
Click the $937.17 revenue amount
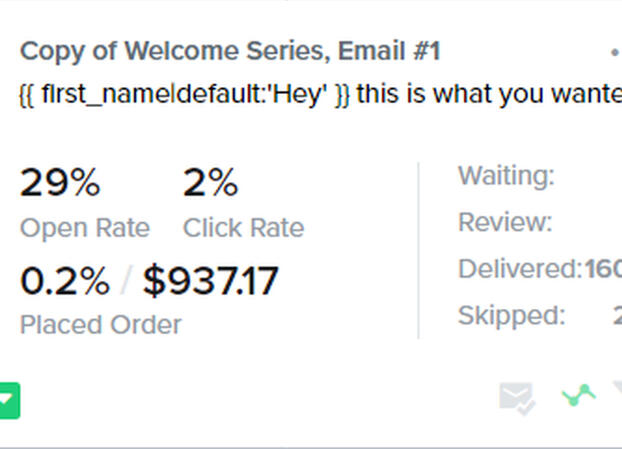click(210, 282)
